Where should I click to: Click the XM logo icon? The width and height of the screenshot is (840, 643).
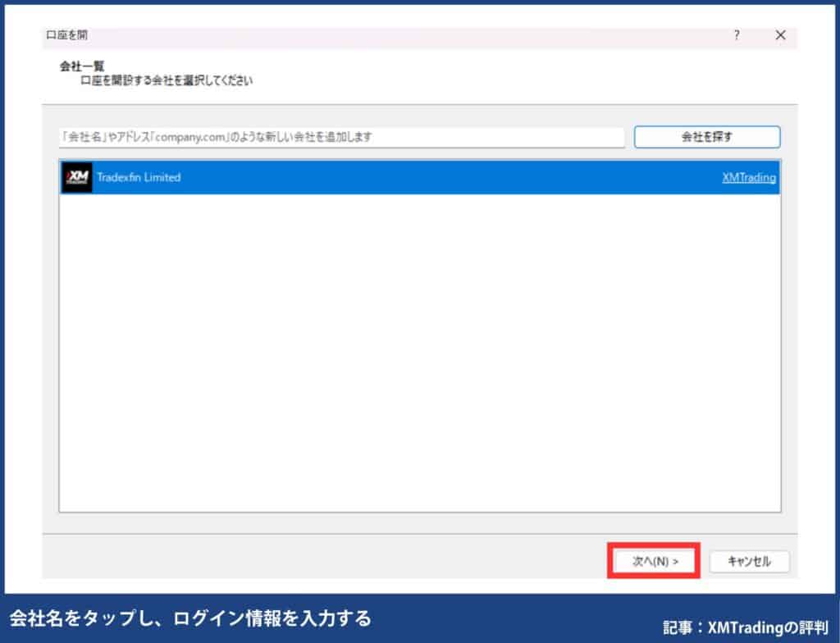pyautogui.click(x=77, y=177)
